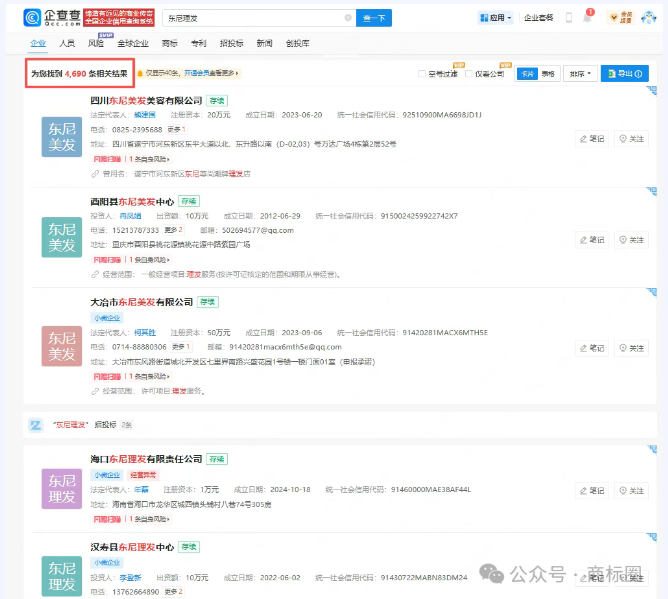Viewport: 668px width, 599px height.
Task: Clear the search box text
Action: (348, 18)
